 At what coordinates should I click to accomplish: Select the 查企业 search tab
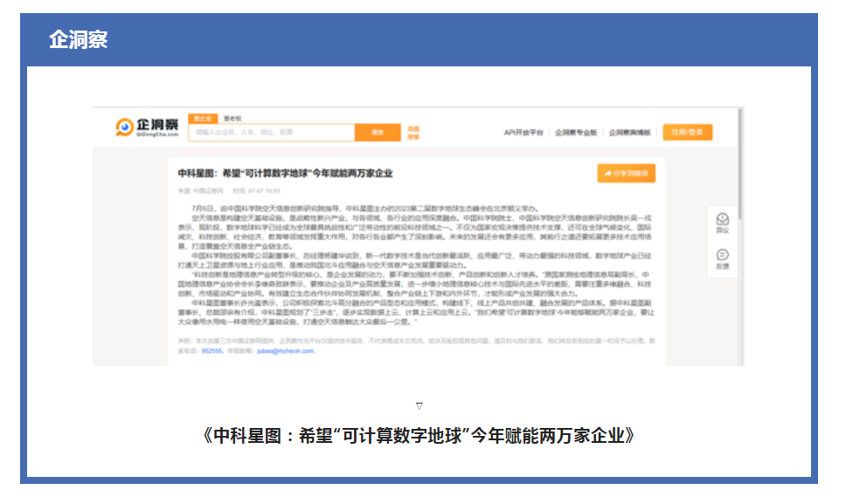click(x=204, y=117)
